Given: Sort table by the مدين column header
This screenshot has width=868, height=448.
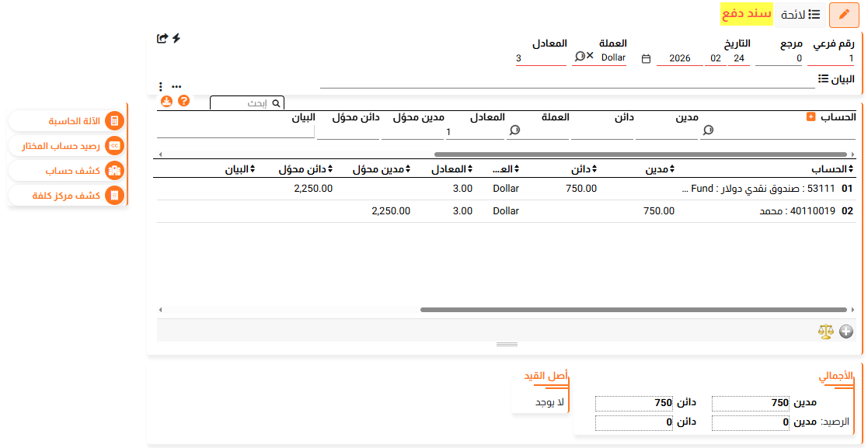Looking at the screenshot, I should coord(657,168).
